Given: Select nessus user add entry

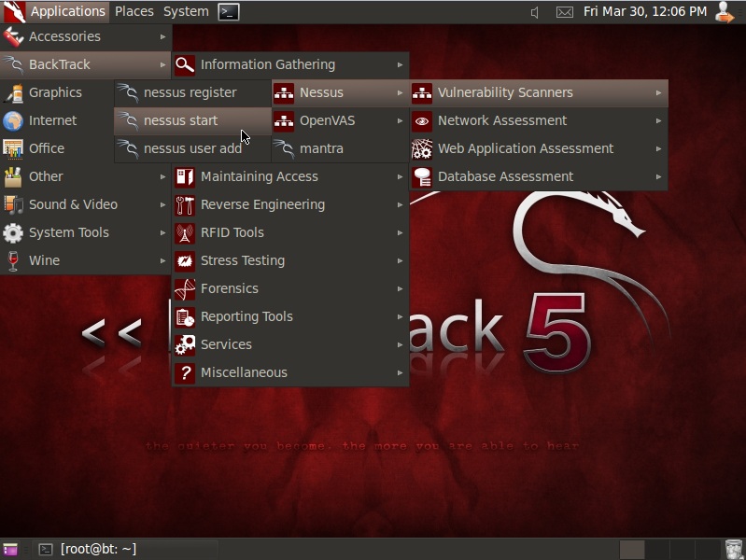Looking at the screenshot, I should 192,149.
